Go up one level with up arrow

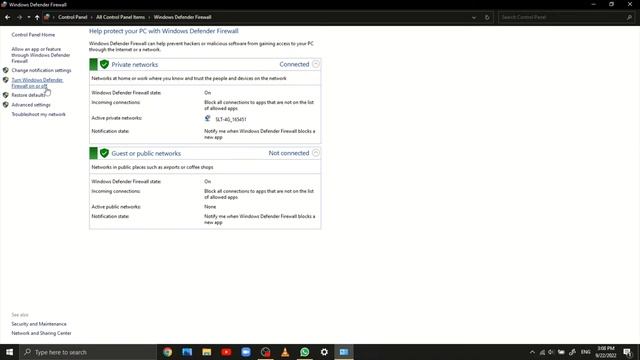click(x=37, y=17)
